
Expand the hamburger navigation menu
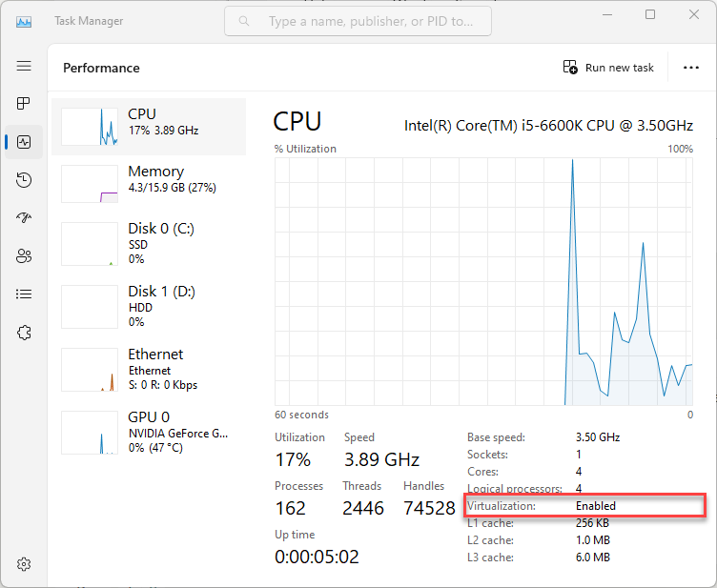[24, 66]
